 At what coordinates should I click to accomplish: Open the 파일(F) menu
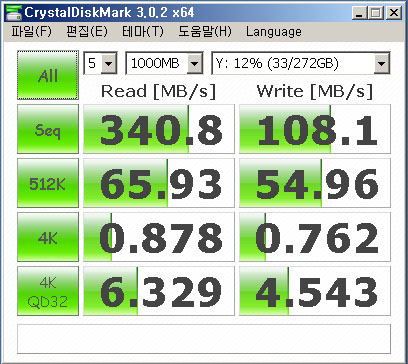pos(32,32)
